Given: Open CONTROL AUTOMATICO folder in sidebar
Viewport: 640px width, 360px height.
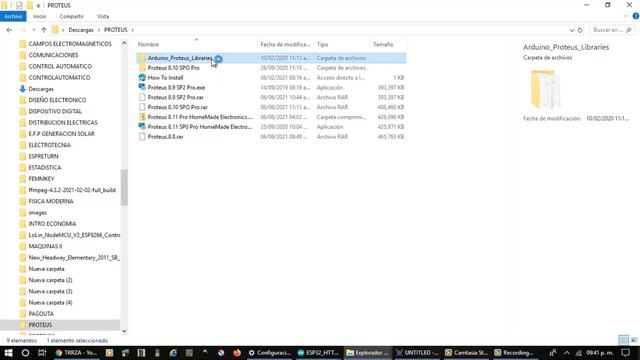Looking at the screenshot, I should pos(60,66).
